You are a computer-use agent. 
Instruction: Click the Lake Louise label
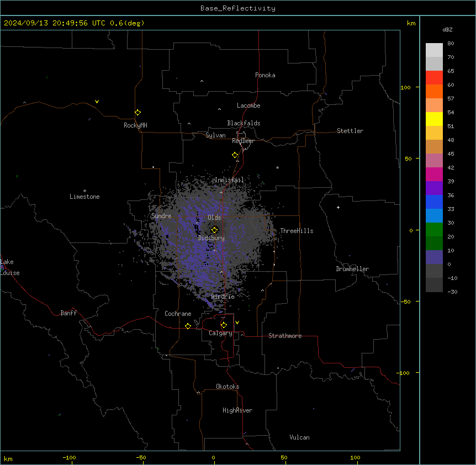10,267
